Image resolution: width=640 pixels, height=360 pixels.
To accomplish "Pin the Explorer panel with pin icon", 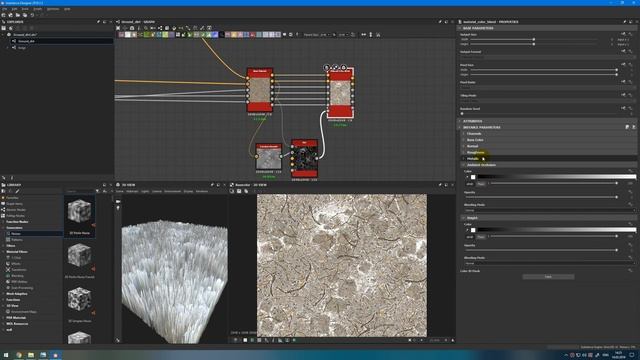I will [98, 22].
